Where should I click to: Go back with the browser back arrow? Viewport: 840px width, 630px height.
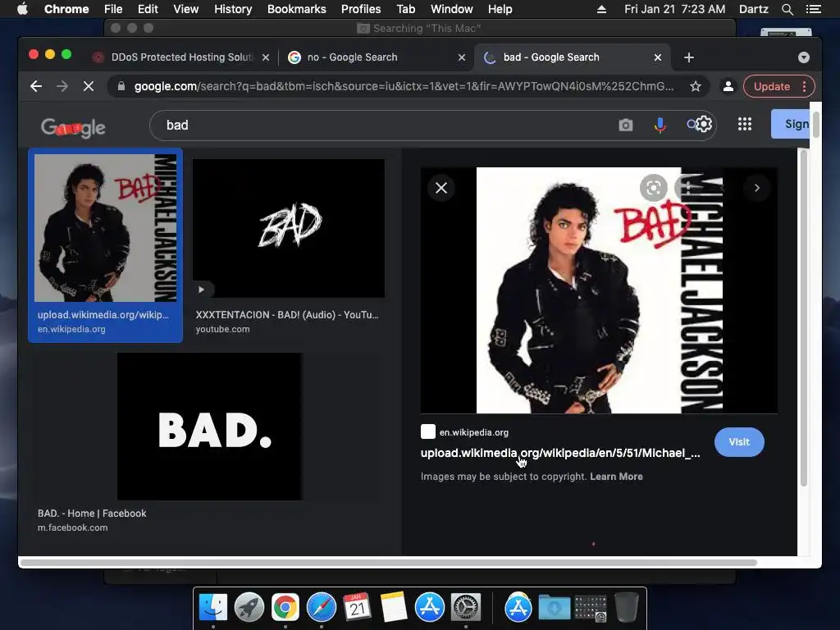36,86
